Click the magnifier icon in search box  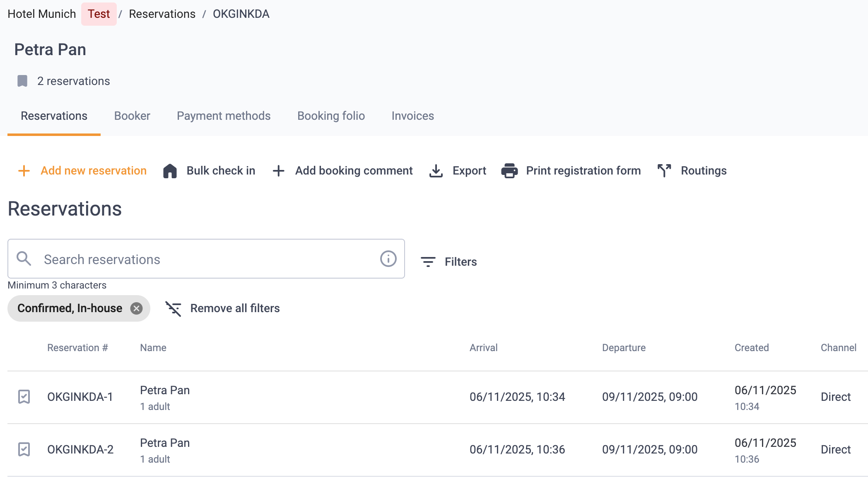(24, 259)
